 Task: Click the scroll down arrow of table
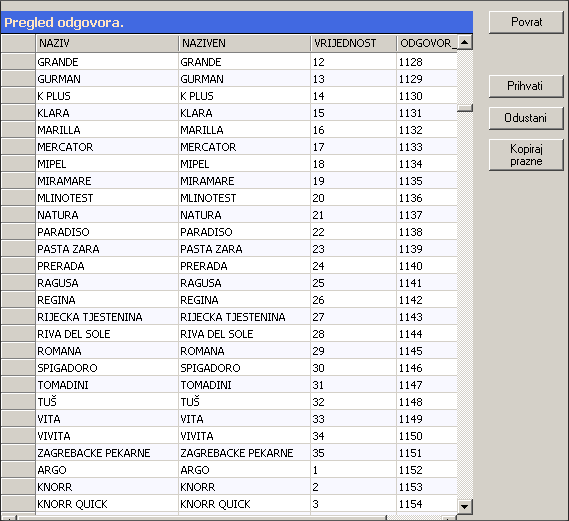coord(464,506)
